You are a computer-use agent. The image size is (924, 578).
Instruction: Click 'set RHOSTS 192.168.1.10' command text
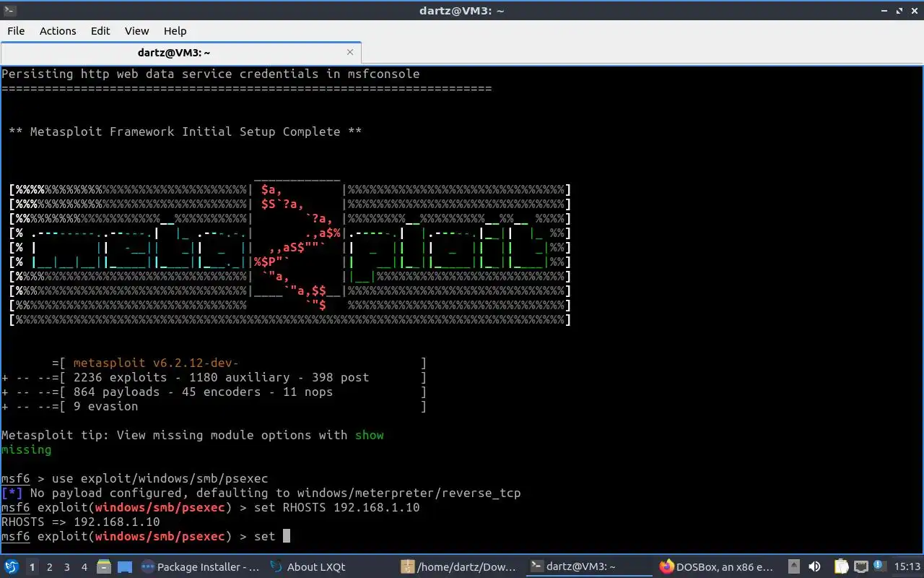tap(336, 507)
